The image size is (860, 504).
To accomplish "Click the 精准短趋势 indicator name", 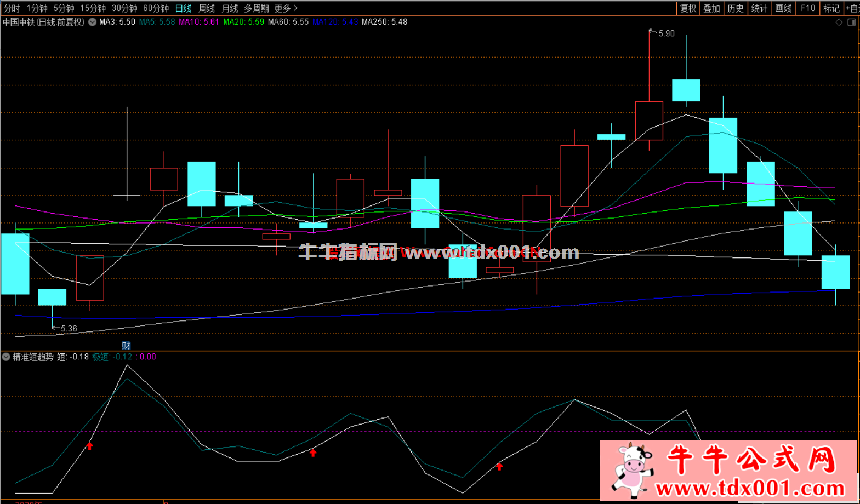I will coord(33,357).
